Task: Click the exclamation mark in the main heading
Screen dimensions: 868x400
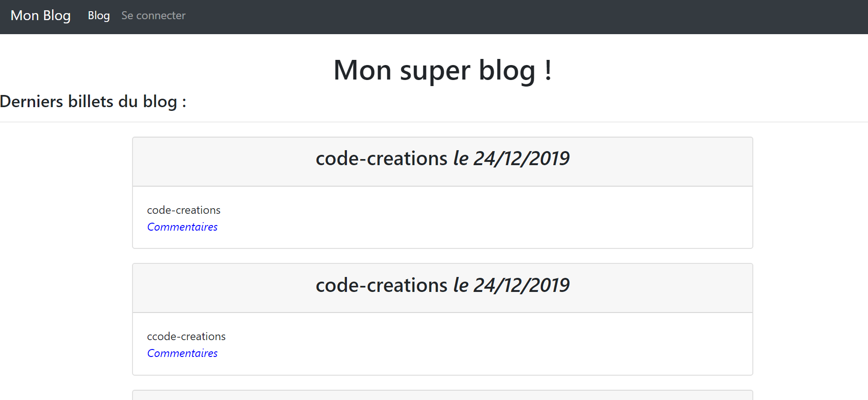Action: [548, 70]
